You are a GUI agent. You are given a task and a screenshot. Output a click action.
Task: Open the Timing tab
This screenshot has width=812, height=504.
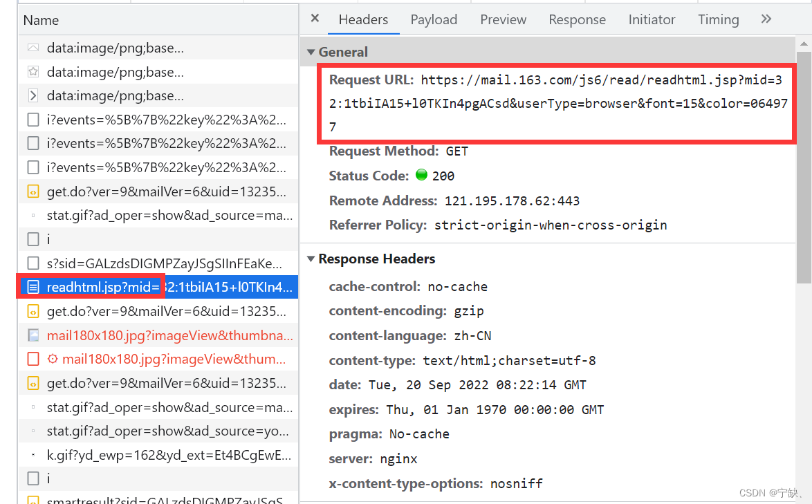[x=718, y=19]
